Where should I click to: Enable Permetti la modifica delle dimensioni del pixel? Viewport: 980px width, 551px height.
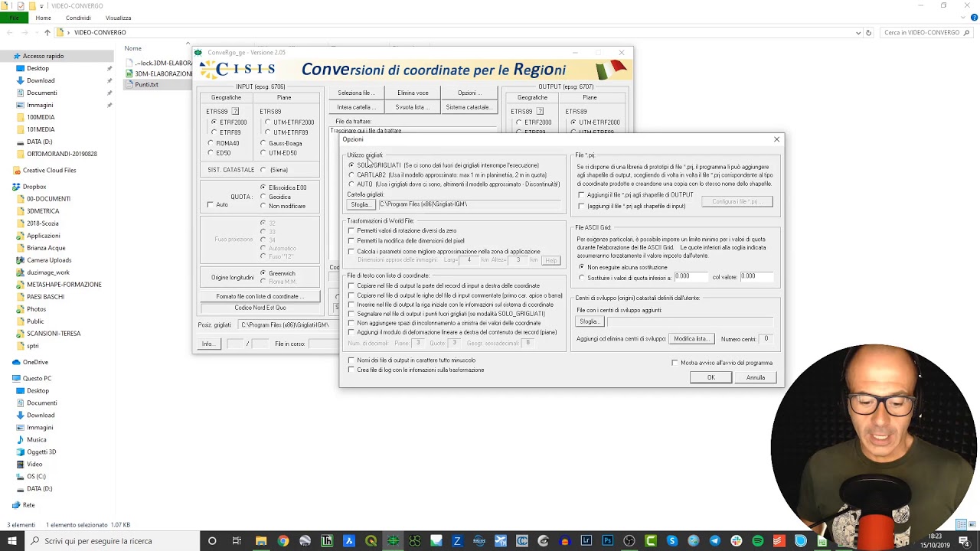pyautogui.click(x=351, y=240)
